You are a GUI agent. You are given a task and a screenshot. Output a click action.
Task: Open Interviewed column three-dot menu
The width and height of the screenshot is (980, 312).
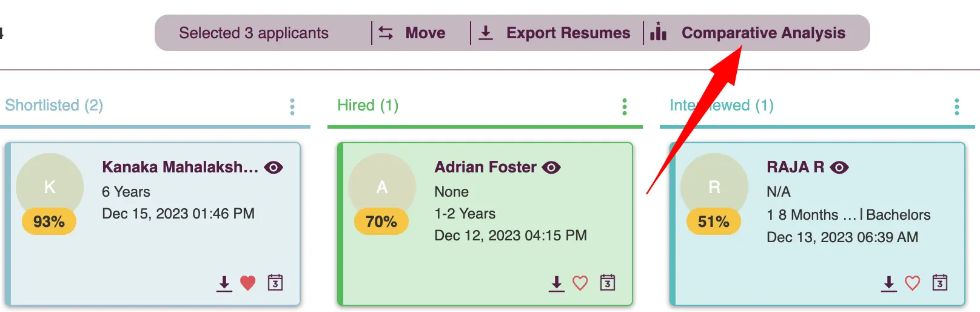click(x=957, y=107)
